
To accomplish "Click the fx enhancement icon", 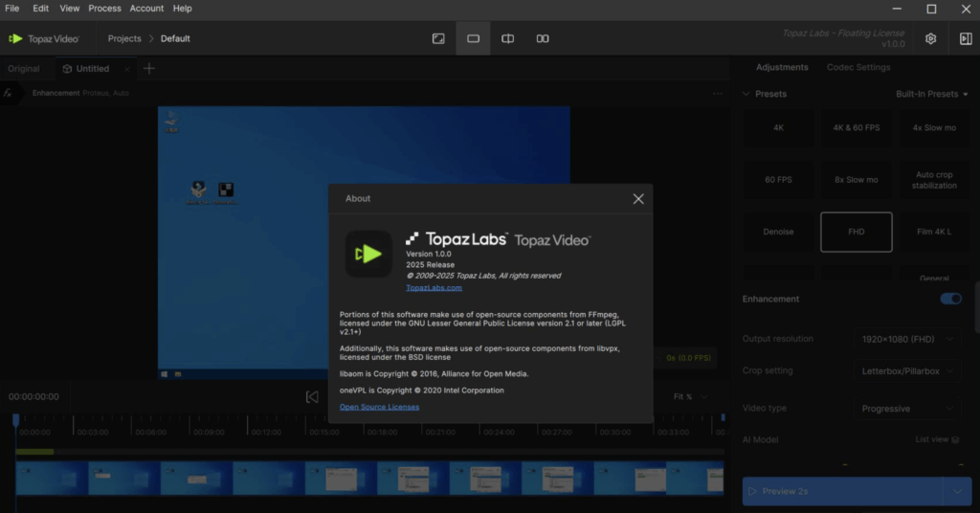I will click(x=8, y=93).
